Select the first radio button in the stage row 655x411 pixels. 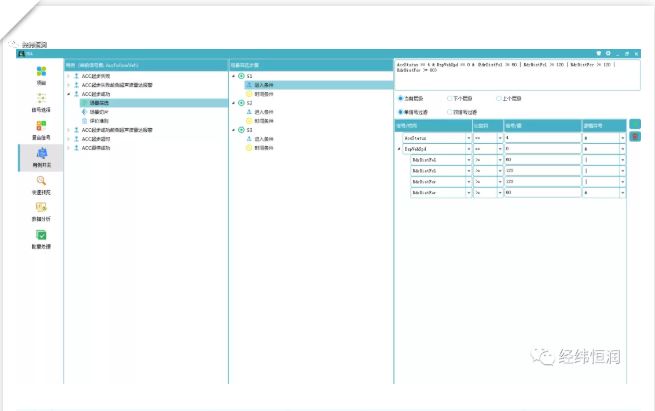(400, 99)
